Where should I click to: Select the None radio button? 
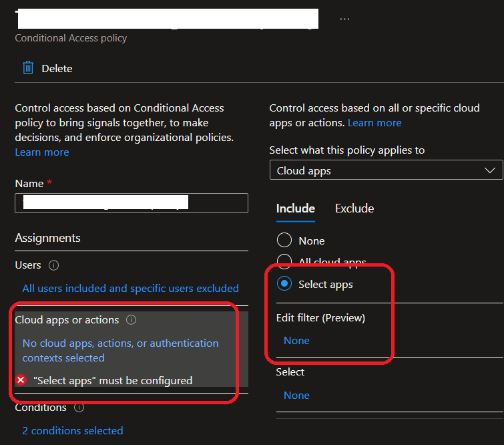284,241
